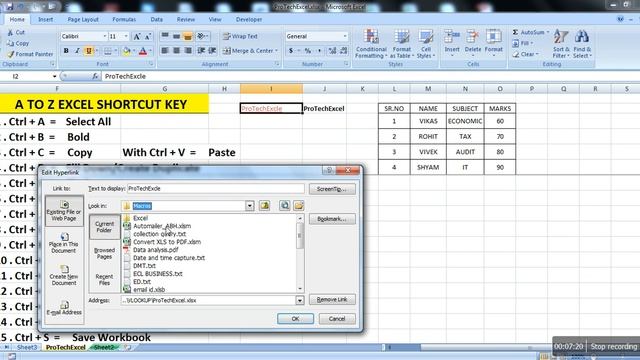This screenshot has width=640, height=360.
Task: Open Cell Styles gallery
Action: point(426,44)
